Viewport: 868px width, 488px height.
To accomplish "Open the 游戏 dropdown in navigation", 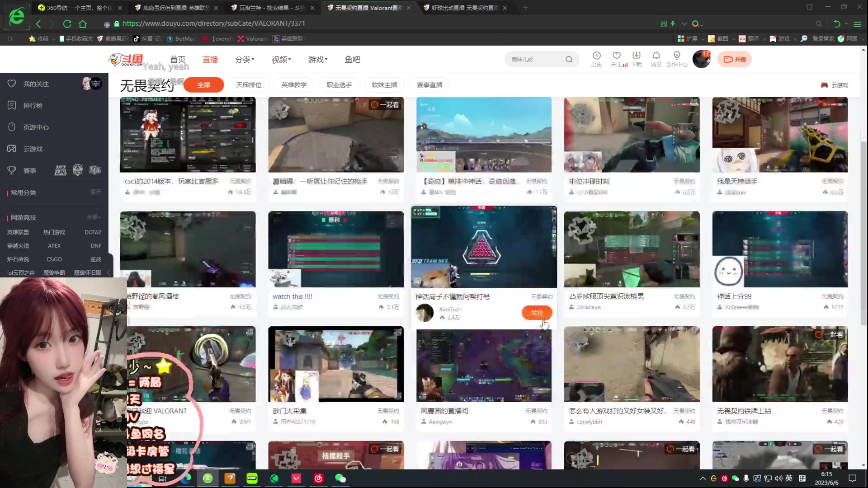I will click(x=318, y=60).
